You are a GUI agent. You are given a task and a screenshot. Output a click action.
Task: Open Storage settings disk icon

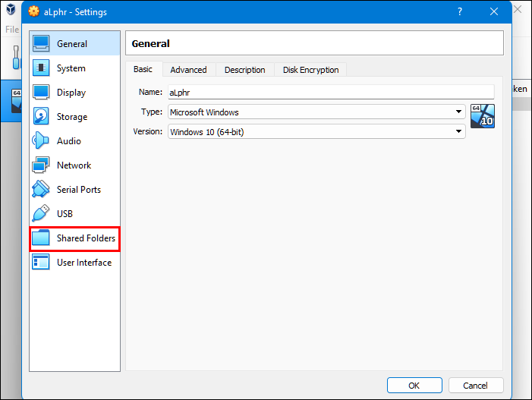pyautogui.click(x=41, y=117)
